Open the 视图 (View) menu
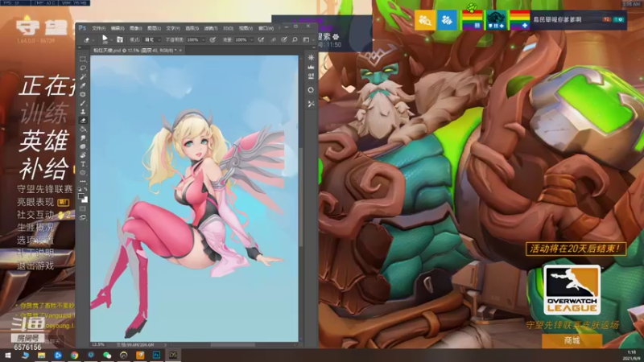This screenshot has width=644, height=362. point(246,28)
